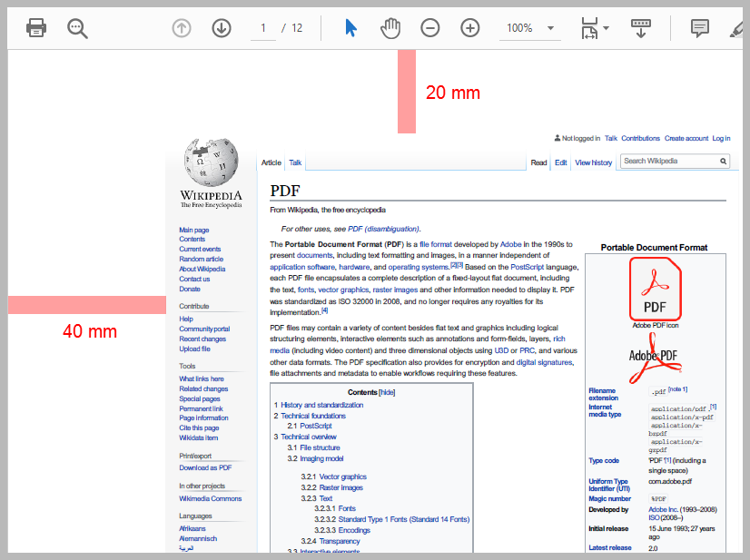Click the page number field showing 1
The width and height of the screenshot is (750, 560).
pyautogui.click(x=263, y=28)
